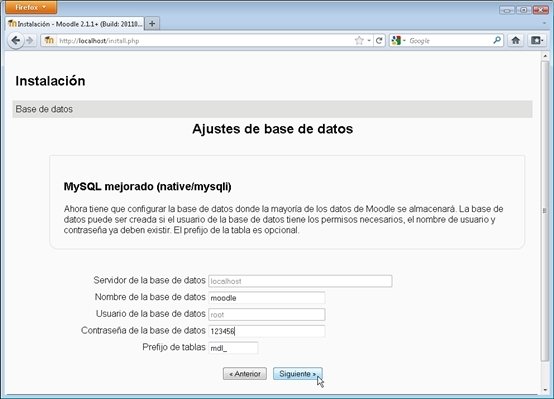Click the Moodle site icon in address bar
Viewport: 554px width, 399px height.
(x=49, y=41)
